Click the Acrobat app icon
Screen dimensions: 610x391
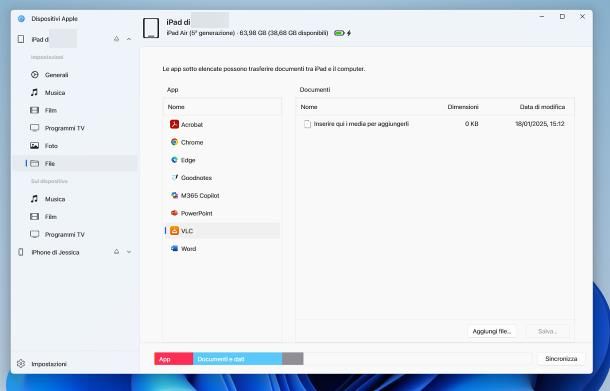[174, 124]
